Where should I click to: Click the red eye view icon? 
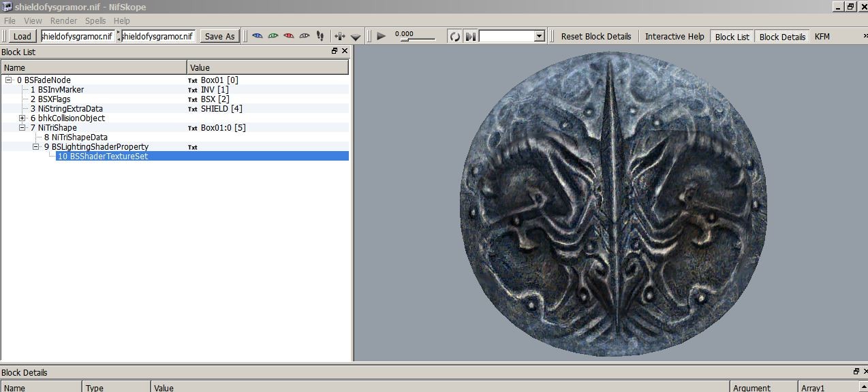[x=289, y=36]
